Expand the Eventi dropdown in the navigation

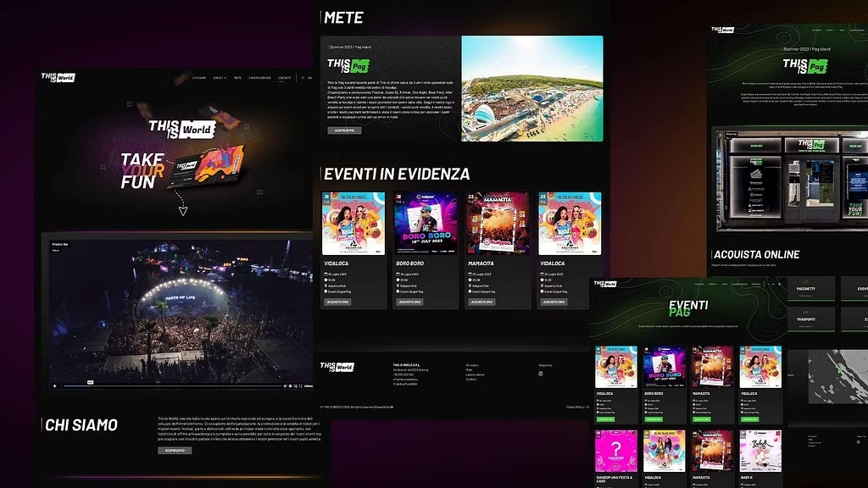click(220, 78)
